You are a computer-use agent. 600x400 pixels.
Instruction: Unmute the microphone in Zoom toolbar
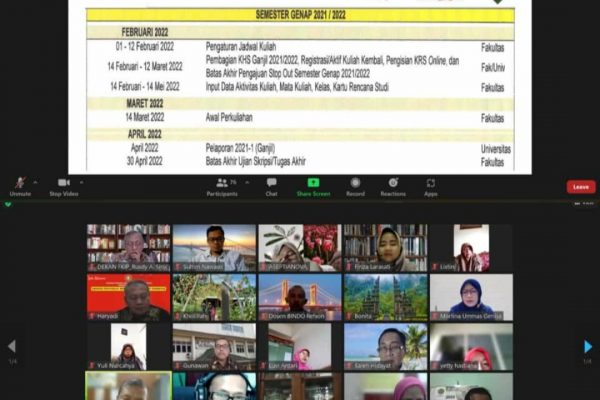pos(20,184)
